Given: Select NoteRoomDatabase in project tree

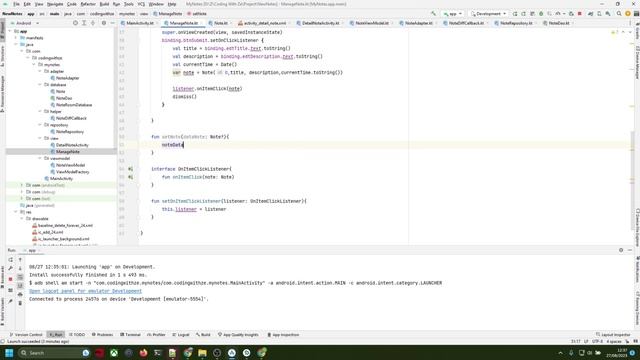Looking at the screenshot, I should tap(74, 105).
